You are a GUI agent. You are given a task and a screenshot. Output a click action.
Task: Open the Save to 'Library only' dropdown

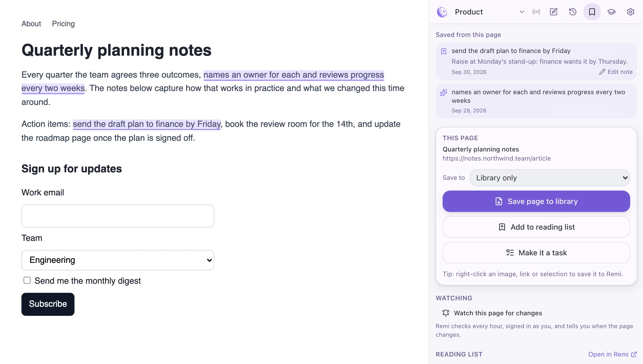(x=549, y=178)
